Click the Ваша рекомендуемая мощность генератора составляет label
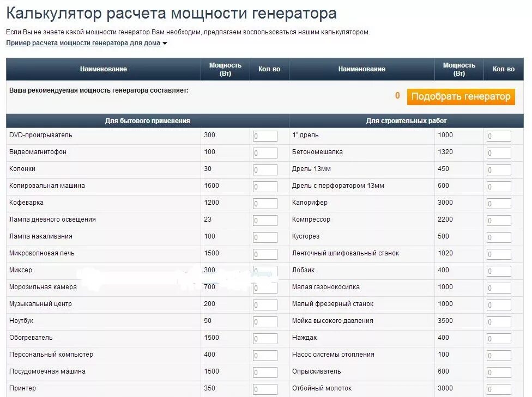The height and width of the screenshot is (397, 532). pos(99,90)
